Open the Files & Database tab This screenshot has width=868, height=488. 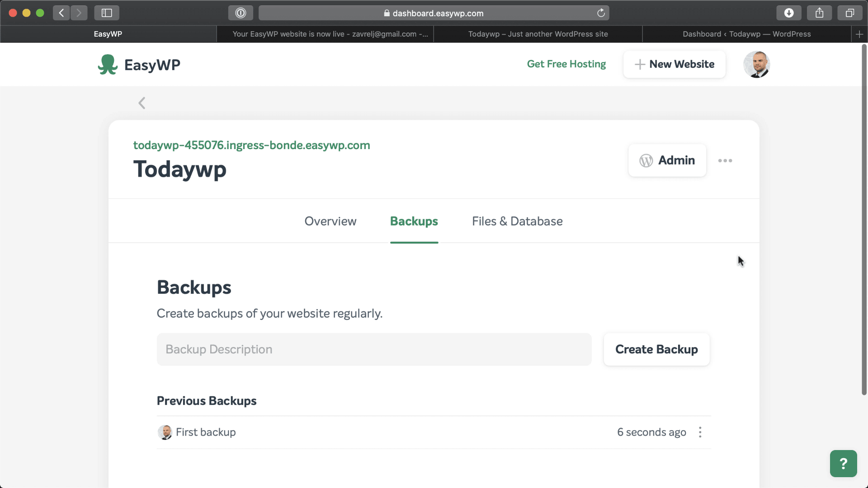(517, 221)
